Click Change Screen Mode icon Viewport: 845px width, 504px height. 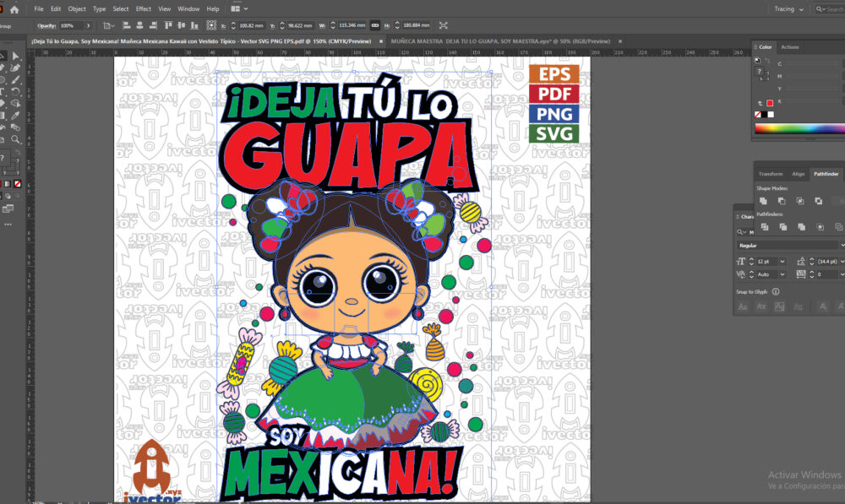coord(8,209)
